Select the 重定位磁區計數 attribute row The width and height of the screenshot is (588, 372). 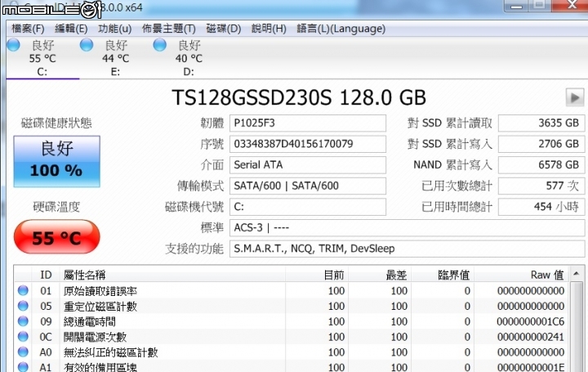(x=292, y=307)
